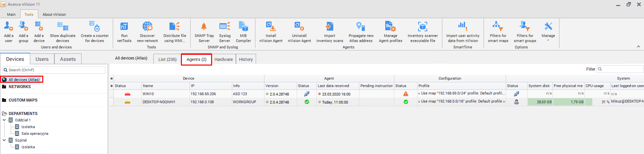The width and height of the screenshot is (644, 154).
Task: Select the DESKTOP-N0QNHI1 device row
Action: (159, 102)
